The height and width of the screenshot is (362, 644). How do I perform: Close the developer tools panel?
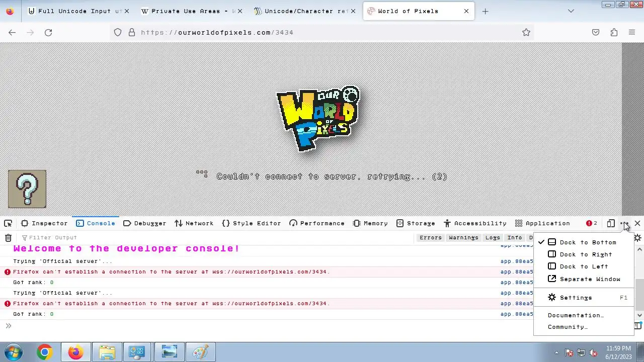(x=637, y=223)
